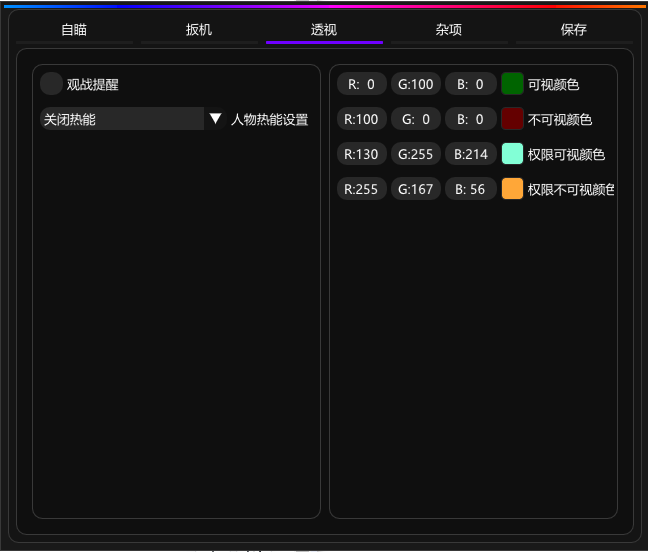Click the 不可视颜色 label text

point(560,119)
